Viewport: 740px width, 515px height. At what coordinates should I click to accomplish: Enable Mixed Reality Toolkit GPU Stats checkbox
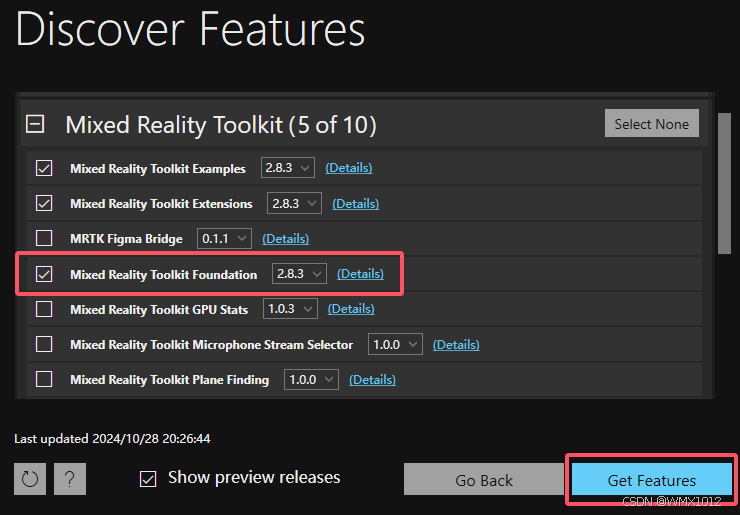(44, 309)
